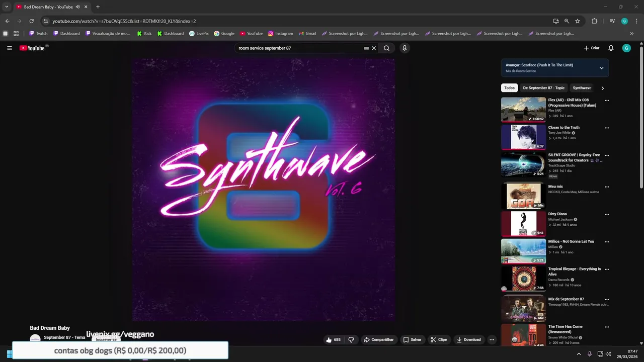Open options for Mix de September 87
This screenshot has height=362, width=644.
coord(607,300)
